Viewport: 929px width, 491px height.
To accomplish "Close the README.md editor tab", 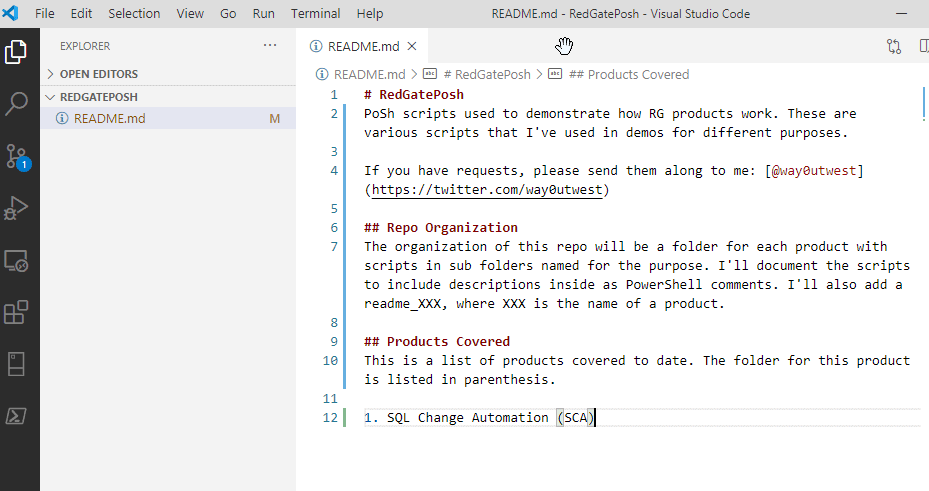I will [x=412, y=46].
